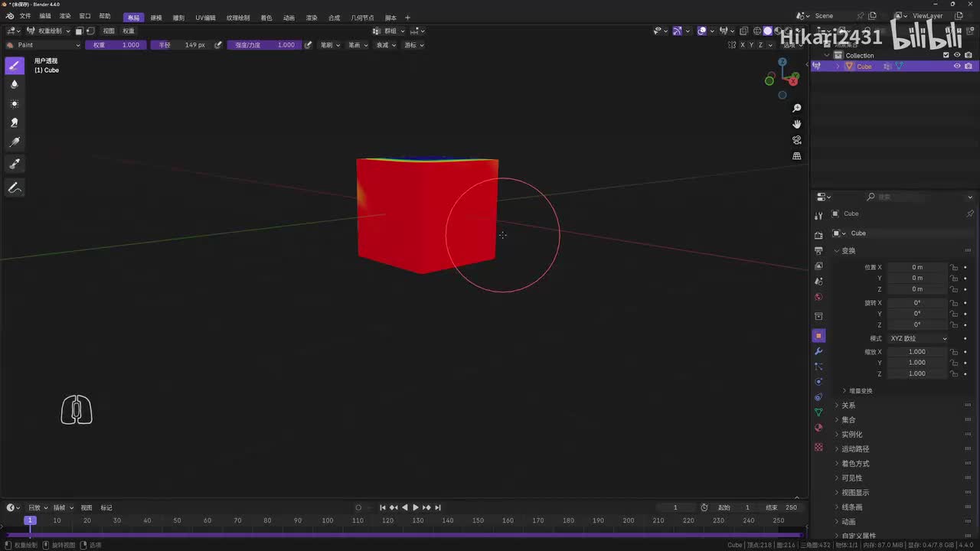The image size is (980, 551).
Task: Open the 渲染 menu
Action: pos(65,17)
